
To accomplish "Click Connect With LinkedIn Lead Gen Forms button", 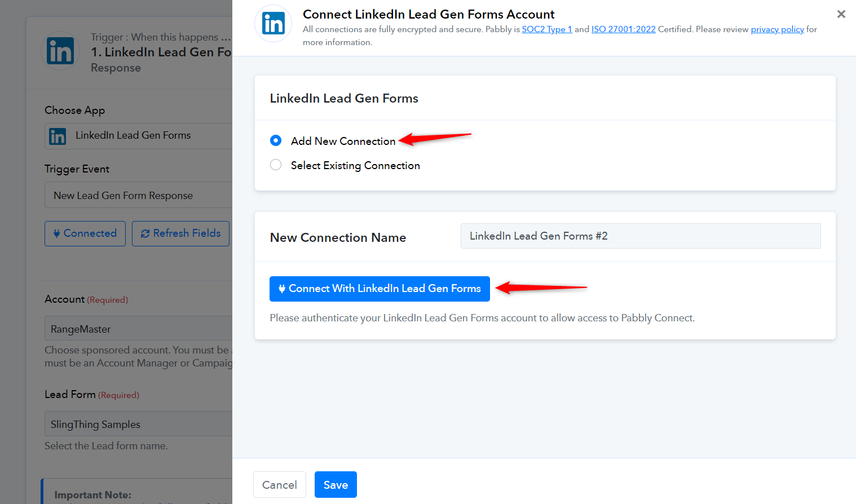I will point(380,289).
